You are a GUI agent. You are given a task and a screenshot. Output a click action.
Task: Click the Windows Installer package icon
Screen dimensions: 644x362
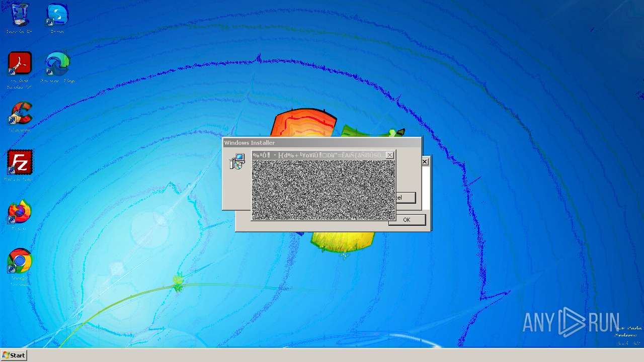click(x=237, y=161)
